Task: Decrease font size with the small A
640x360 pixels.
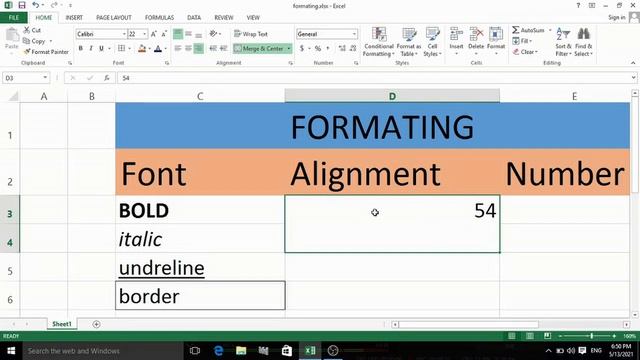Action: pos(164,34)
